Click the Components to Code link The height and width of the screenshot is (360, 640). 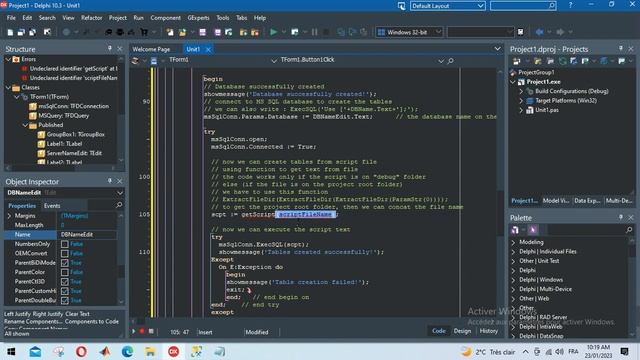pos(92,322)
